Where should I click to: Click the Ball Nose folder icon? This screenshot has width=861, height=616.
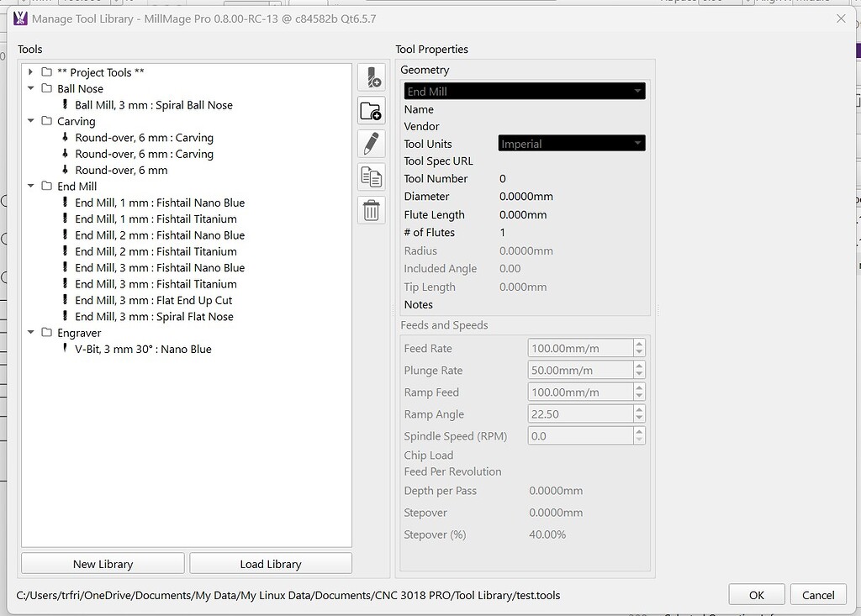pyautogui.click(x=47, y=88)
